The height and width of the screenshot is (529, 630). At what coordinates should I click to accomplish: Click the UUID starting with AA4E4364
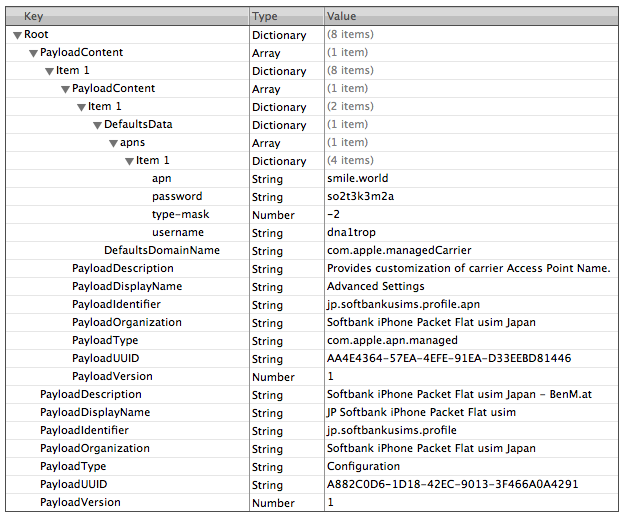pyautogui.click(x=449, y=358)
